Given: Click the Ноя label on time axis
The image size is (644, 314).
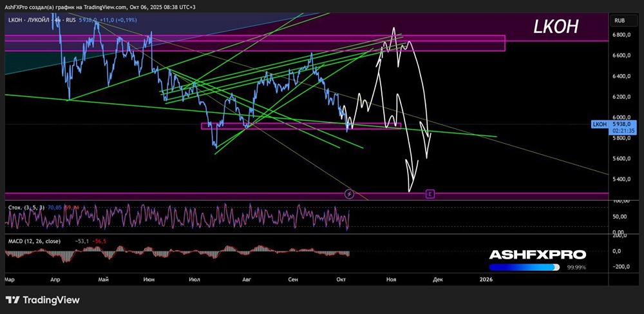Looking at the screenshot, I should [x=391, y=280].
